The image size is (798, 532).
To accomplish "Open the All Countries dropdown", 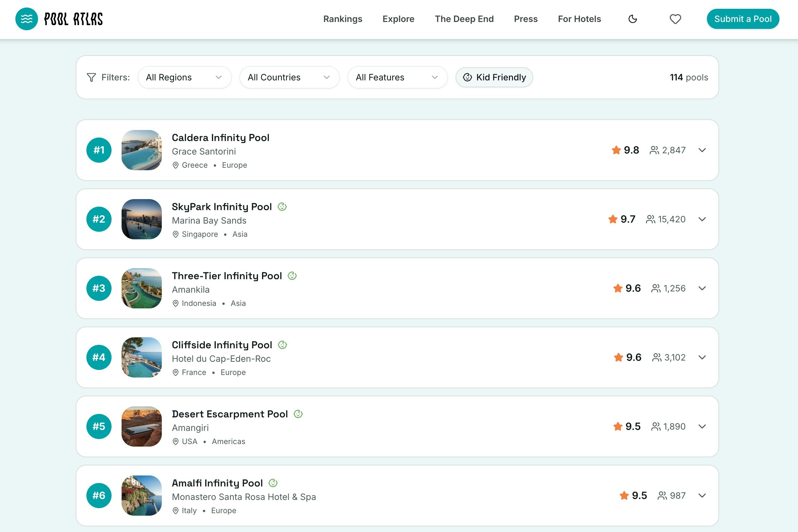I will [289, 77].
